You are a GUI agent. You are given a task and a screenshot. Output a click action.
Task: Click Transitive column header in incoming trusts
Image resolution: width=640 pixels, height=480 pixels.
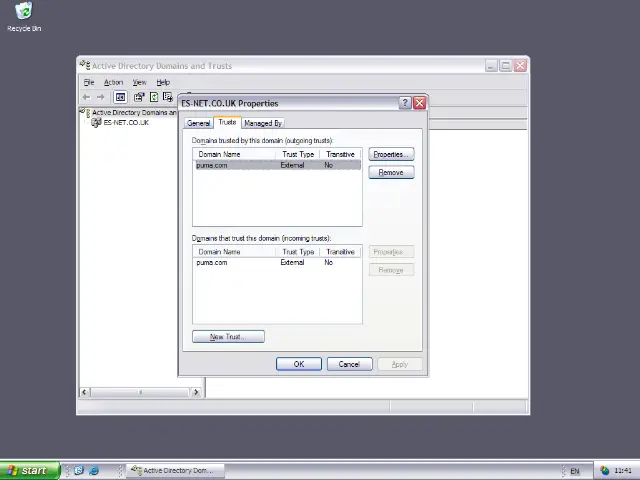(x=340, y=252)
